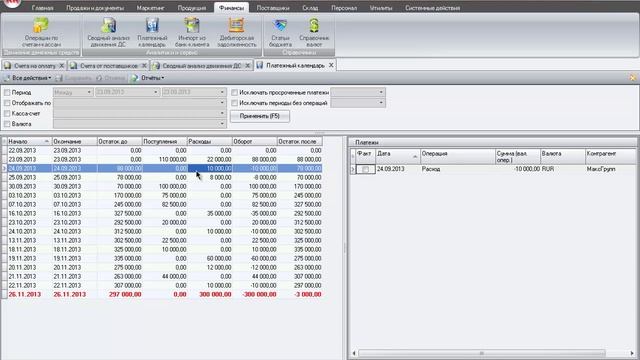
Task: Enable the Отображать по checkbox
Action: 7,103
